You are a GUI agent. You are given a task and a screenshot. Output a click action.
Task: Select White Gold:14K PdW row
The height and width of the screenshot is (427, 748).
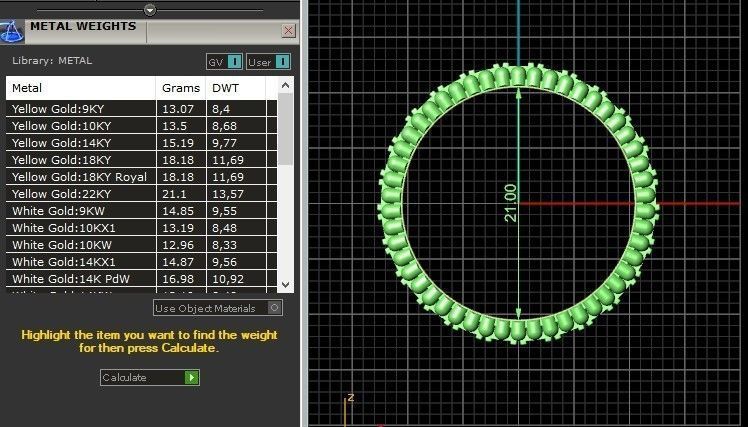[x=142, y=279]
